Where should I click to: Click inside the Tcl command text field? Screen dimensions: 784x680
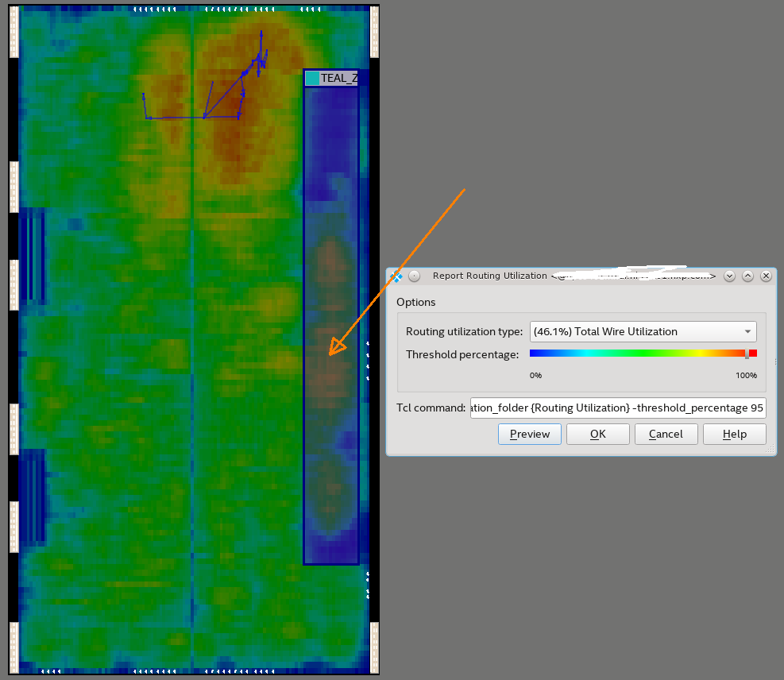(x=617, y=408)
